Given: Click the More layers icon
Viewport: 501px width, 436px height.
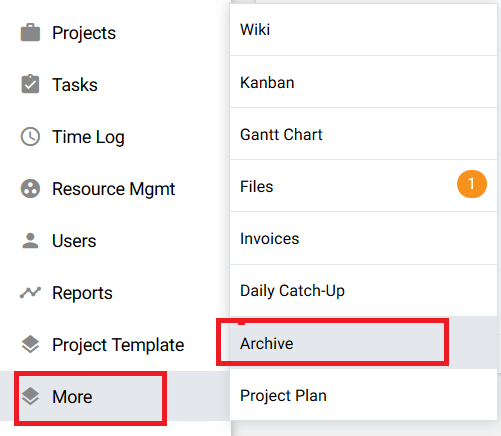Looking at the screenshot, I should click(30, 396).
